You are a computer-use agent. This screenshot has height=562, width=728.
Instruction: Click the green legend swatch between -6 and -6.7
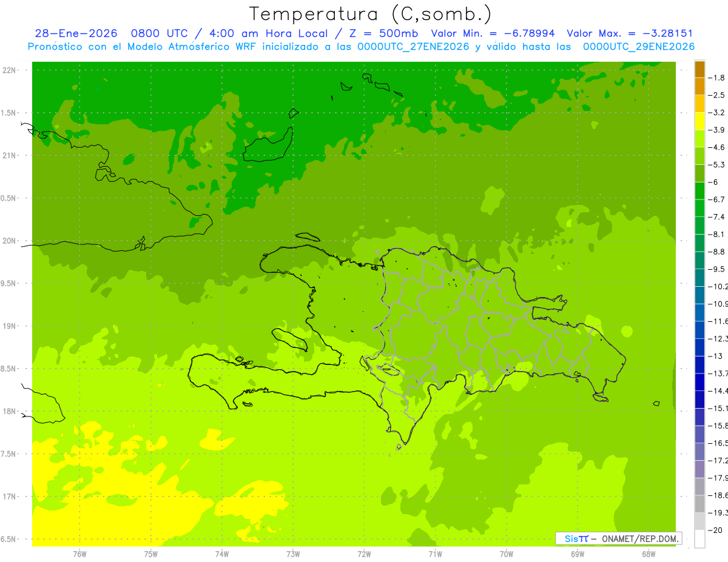pyautogui.click(x=699, y=191)
